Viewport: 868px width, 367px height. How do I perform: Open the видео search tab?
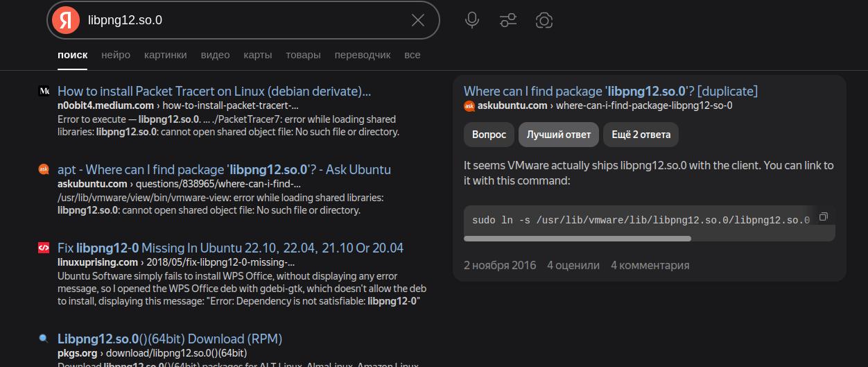[215, 55]
